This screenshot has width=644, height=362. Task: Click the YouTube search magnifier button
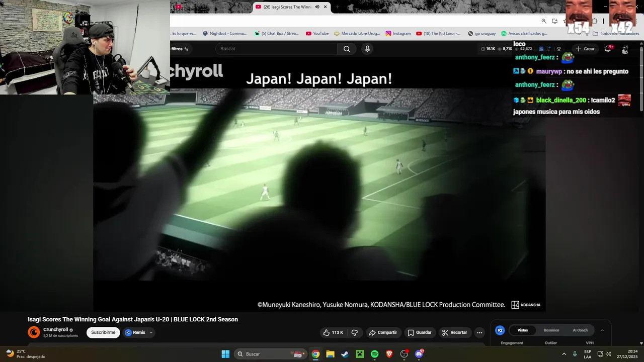tap(347, 49)
